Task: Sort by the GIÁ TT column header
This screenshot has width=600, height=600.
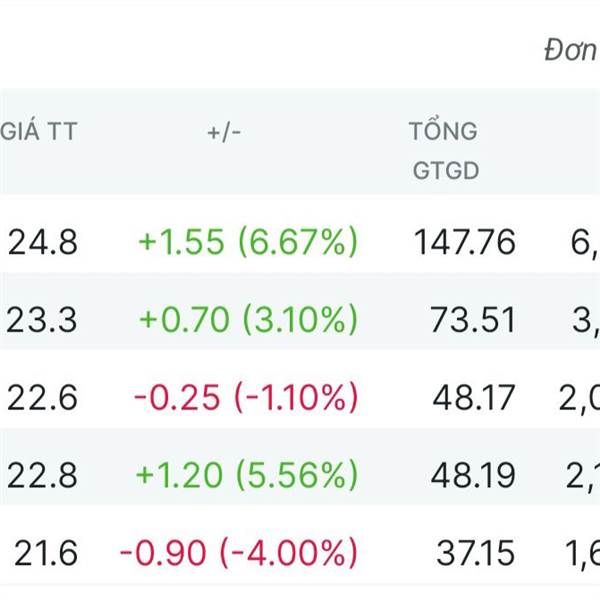Action: [x=39, y=131]
